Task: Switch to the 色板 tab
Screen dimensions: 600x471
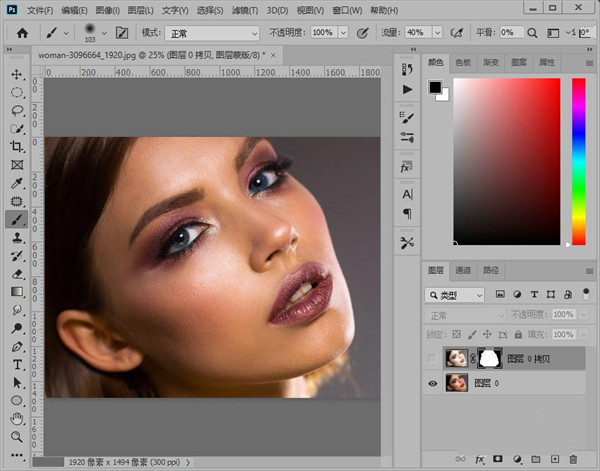Action: click(x=463, y=62)
